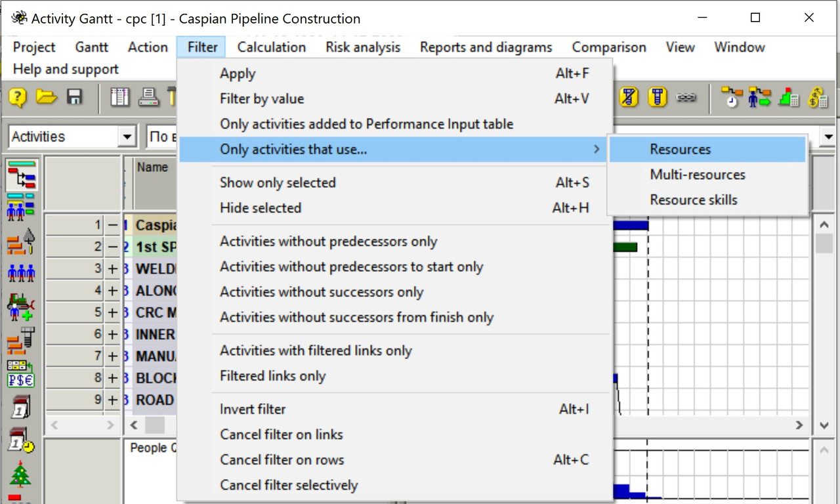The image size is (840, 504).
Task: Click the schedule calculation clock icon
Action: (x=730, y=98)
